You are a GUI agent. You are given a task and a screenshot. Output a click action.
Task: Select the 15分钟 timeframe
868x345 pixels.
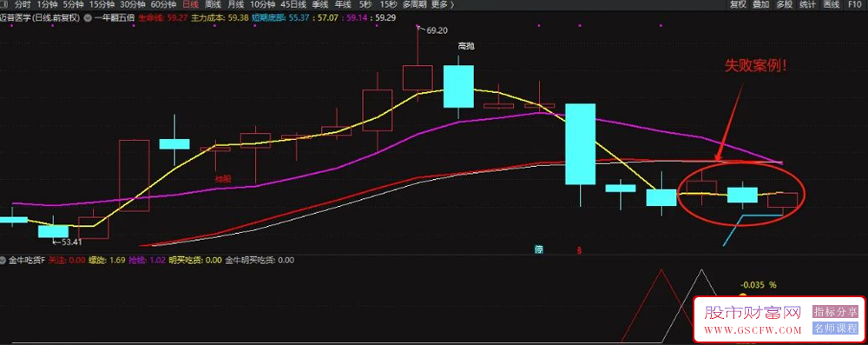(x=102, y=4)
